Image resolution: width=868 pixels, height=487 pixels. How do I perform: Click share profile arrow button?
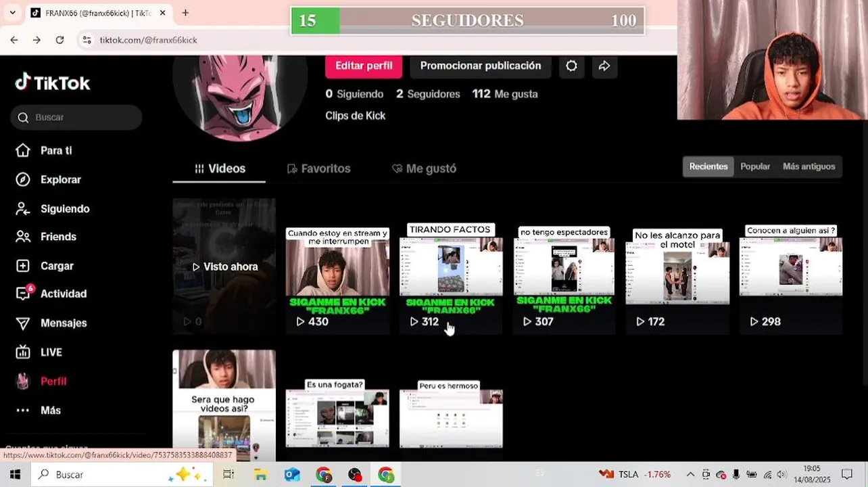point(604,66)
